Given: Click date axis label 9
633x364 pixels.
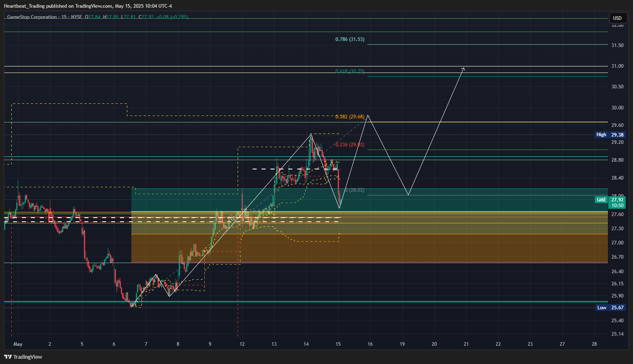Looking at the screenshot, I should tap(210, 344).
